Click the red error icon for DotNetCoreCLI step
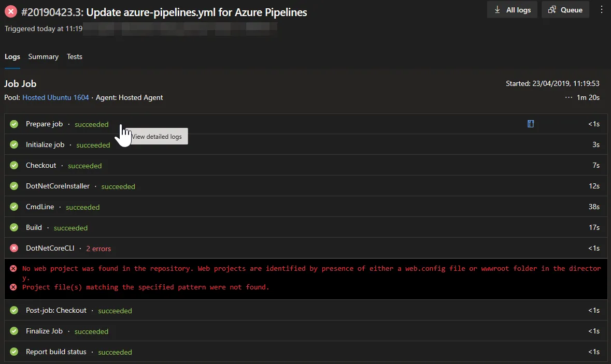The width and height of the screenshot is (611, 364). point(15,248)
